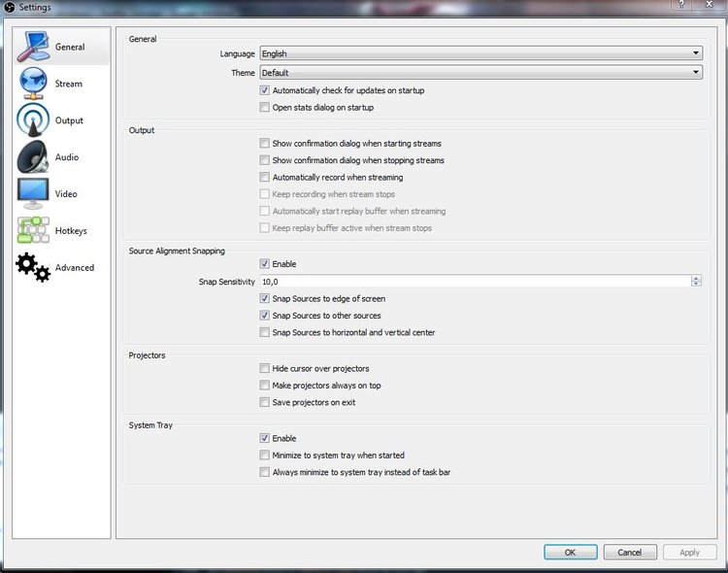The image size is (728, 573).
Task: Click the Hotkeys keyboard icon
Action: 33,230
